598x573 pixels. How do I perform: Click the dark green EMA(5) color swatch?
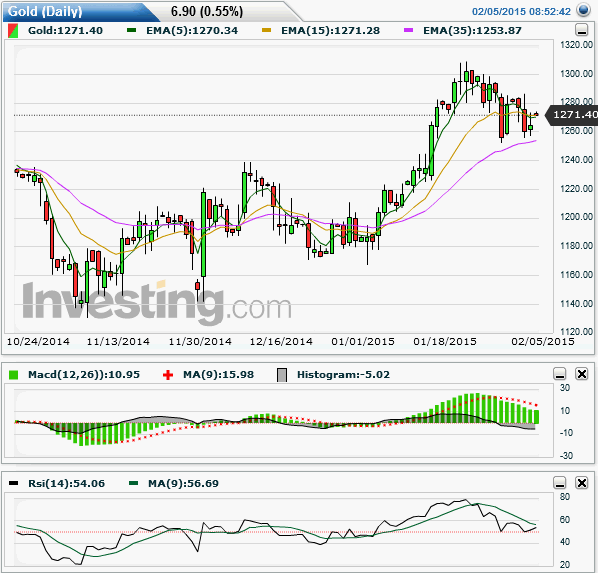(132, 30)
